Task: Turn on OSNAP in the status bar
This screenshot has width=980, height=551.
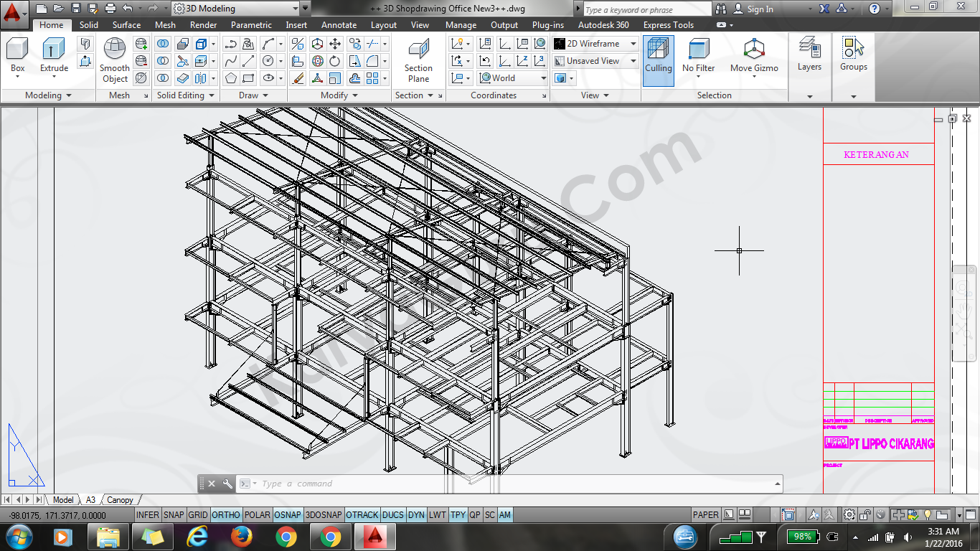Action: [x=288, y=514]
